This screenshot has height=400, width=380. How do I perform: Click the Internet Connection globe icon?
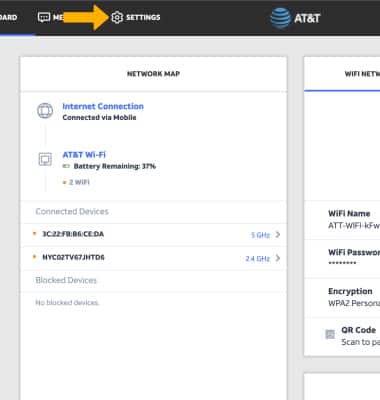(45, 111)
